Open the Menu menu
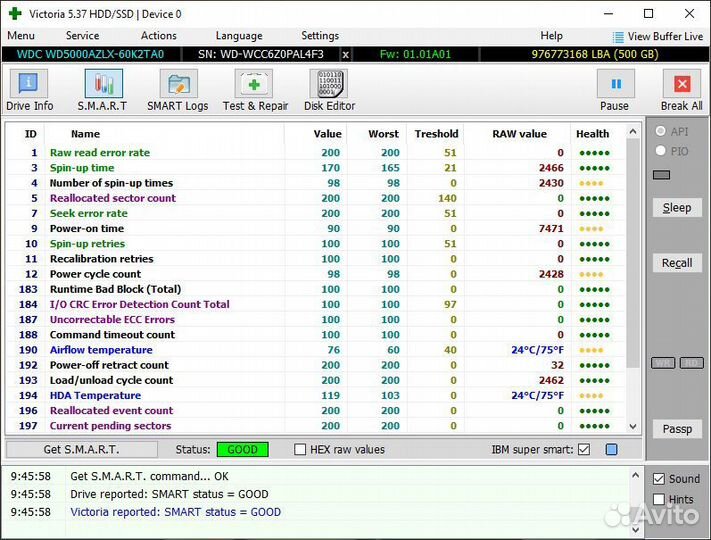 tap(21, 35)
